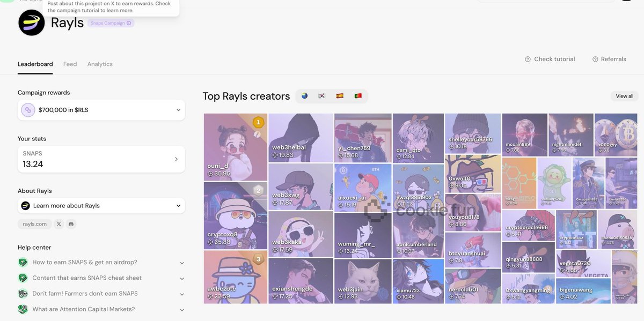Expand the $700,000 in $RLS rewards dropdown
The image size is (644, 321).
pyautogui.click(x=178, y=110)
